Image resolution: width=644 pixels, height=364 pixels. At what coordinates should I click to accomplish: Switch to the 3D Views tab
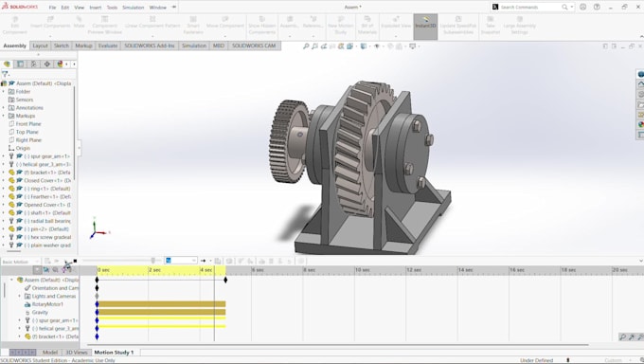coord(77,352)
